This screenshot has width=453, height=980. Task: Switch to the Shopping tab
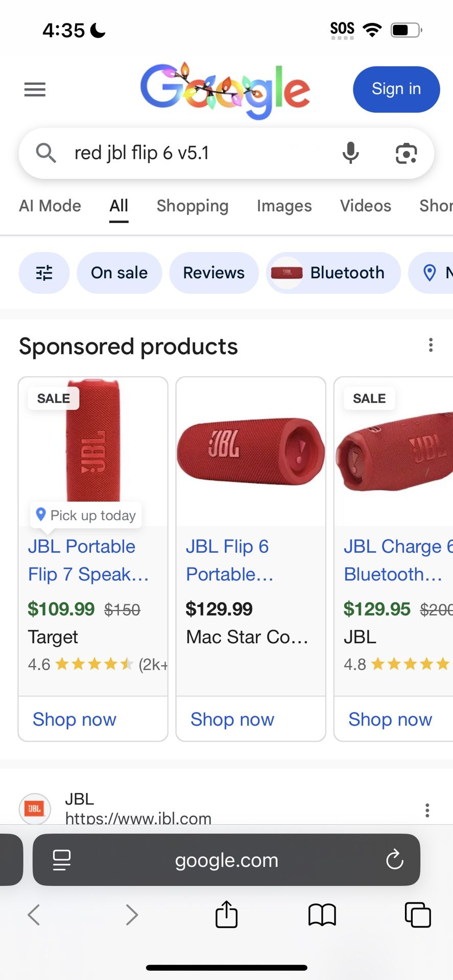coord(193,206)
